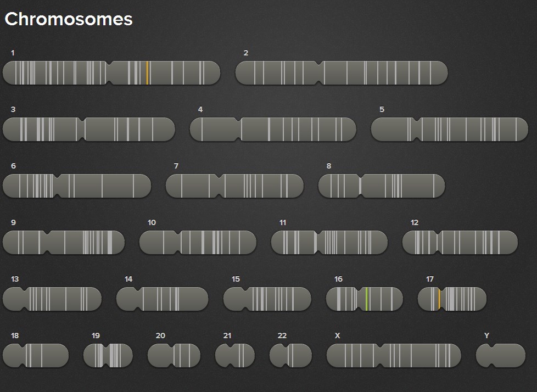Open chromosome 12 ideogram
537x392 pixels.
pyautogui.click(x=460, y=242)
